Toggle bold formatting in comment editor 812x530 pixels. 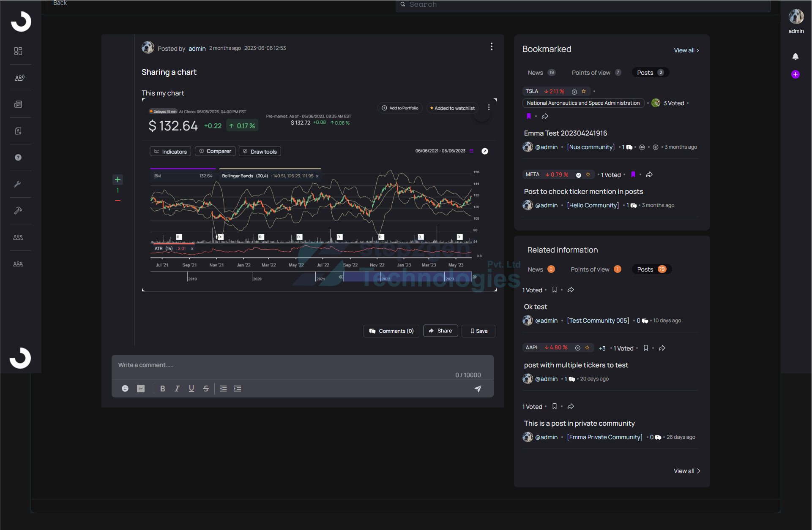162,389
